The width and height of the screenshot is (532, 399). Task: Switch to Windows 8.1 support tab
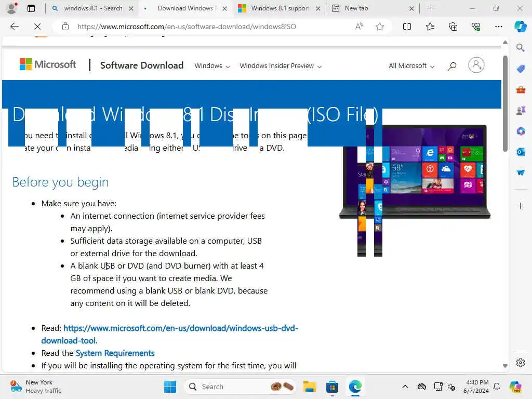tap(280, 8)
